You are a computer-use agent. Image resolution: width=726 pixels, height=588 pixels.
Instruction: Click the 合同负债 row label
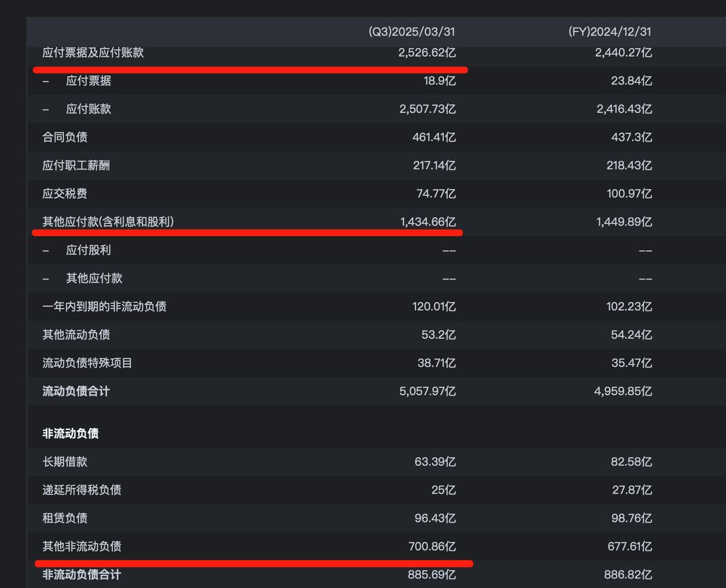point(65,137)
